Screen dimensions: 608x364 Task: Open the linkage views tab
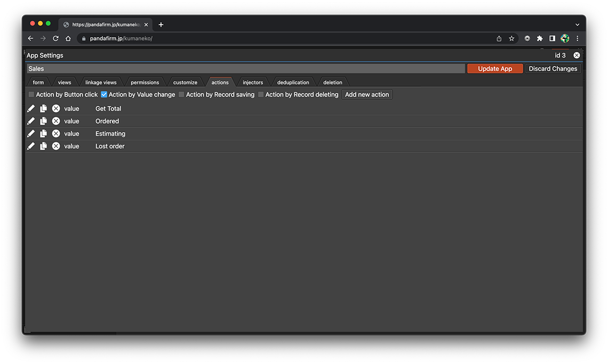click(101, 82)
